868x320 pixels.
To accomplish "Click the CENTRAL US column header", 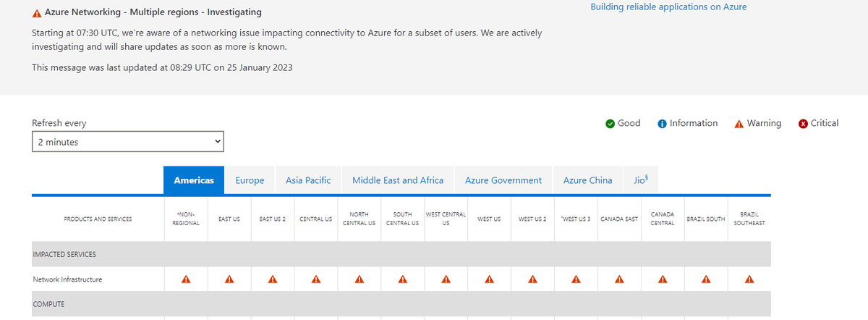I will point(316,219).
